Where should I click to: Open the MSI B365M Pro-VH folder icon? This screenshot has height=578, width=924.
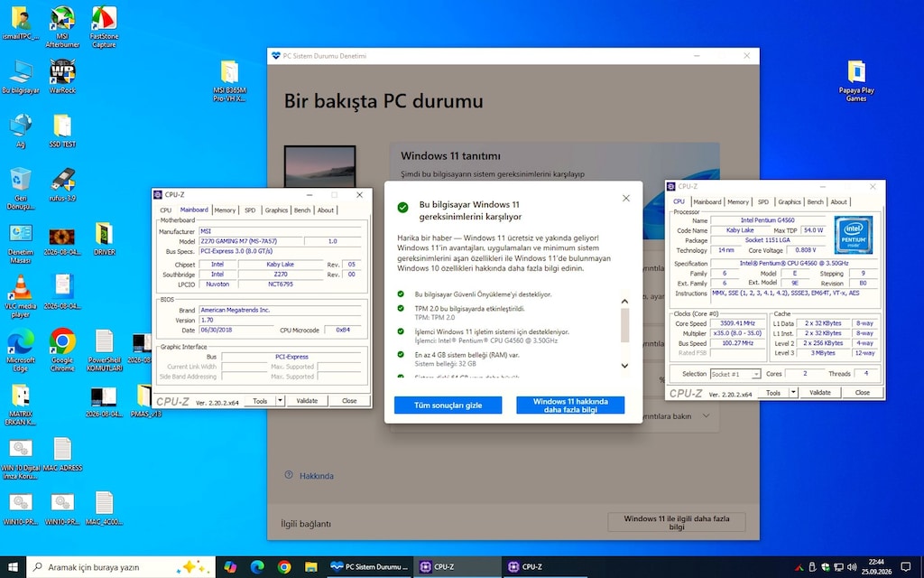(230, 80)
